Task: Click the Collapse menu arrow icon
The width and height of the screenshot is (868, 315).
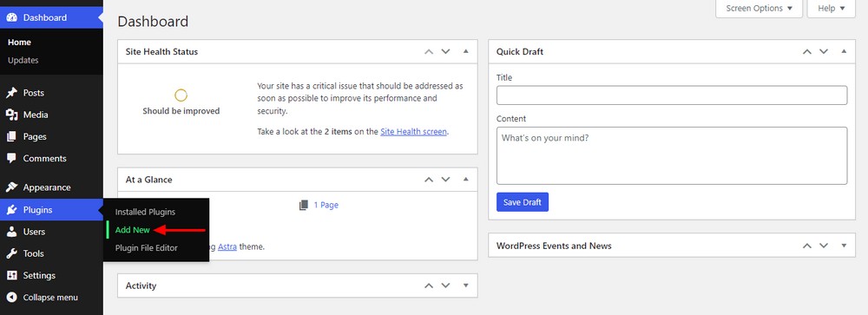Action: tap(11, 298)
